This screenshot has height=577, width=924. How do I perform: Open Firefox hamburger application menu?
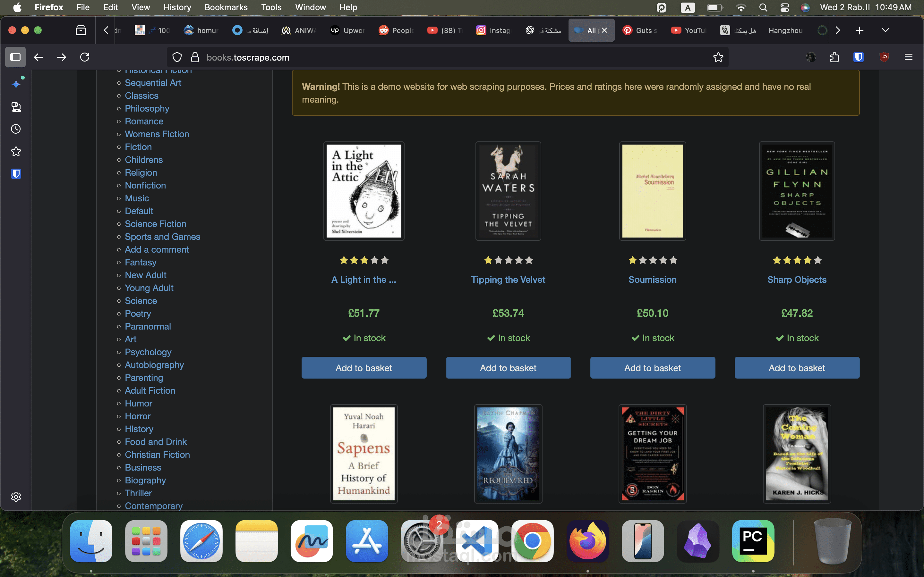point(908,57)
